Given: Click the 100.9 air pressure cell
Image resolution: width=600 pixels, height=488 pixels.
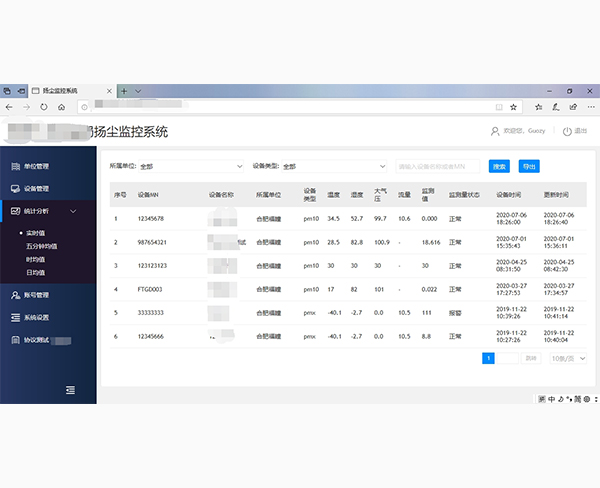Looking at the screenshot, I should [382, 242].
